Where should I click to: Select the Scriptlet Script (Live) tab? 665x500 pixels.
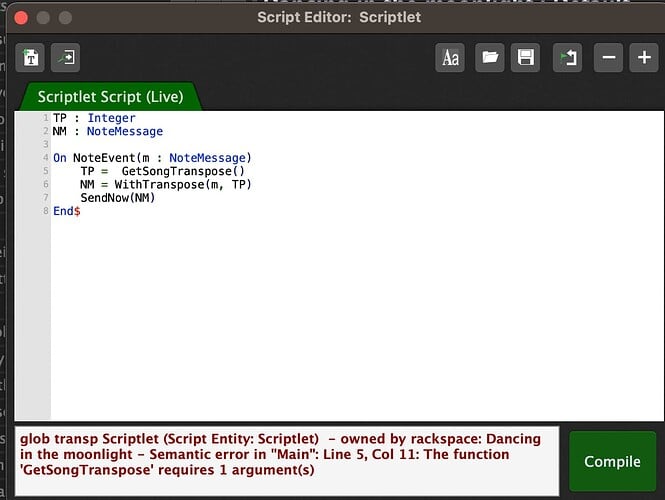click(x=110, y=97)
